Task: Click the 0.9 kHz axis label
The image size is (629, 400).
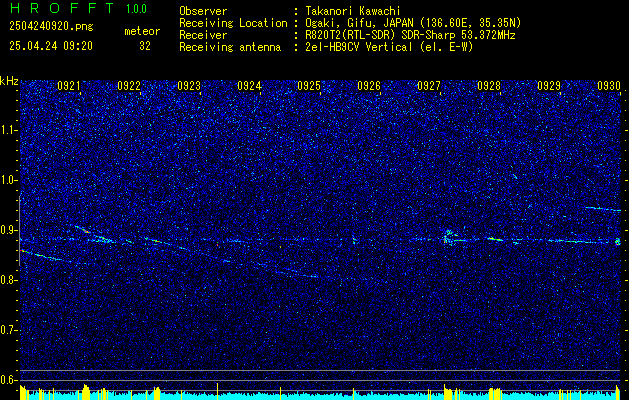Action: click(9, 230)
